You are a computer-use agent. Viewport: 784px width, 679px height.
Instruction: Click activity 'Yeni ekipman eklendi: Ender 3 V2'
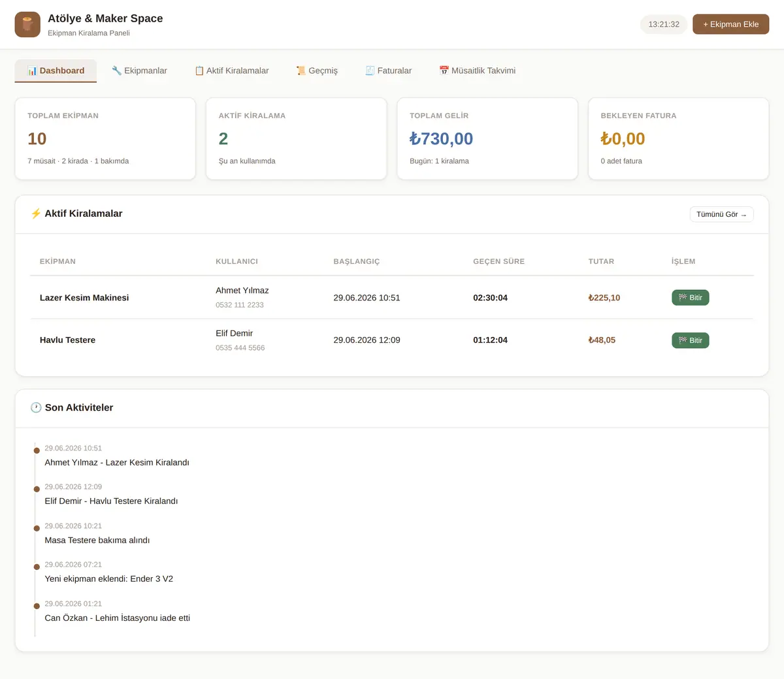109,578
